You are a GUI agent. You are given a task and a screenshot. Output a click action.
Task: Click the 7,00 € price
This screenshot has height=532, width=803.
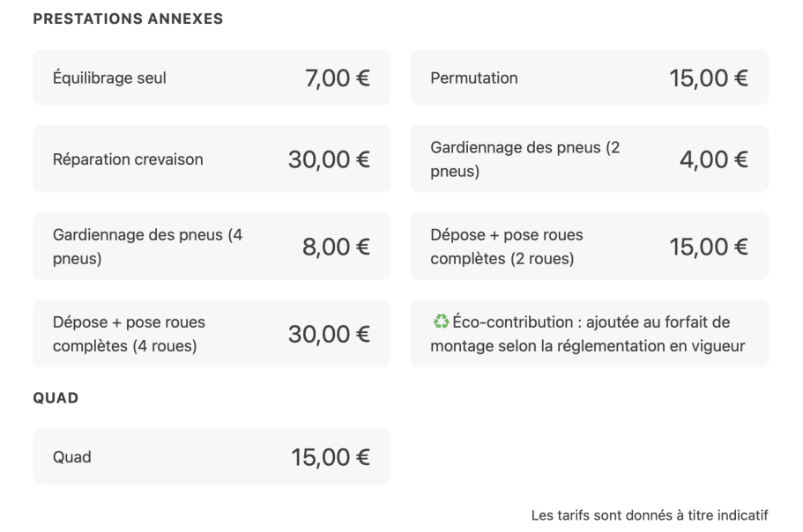(338, 78)
